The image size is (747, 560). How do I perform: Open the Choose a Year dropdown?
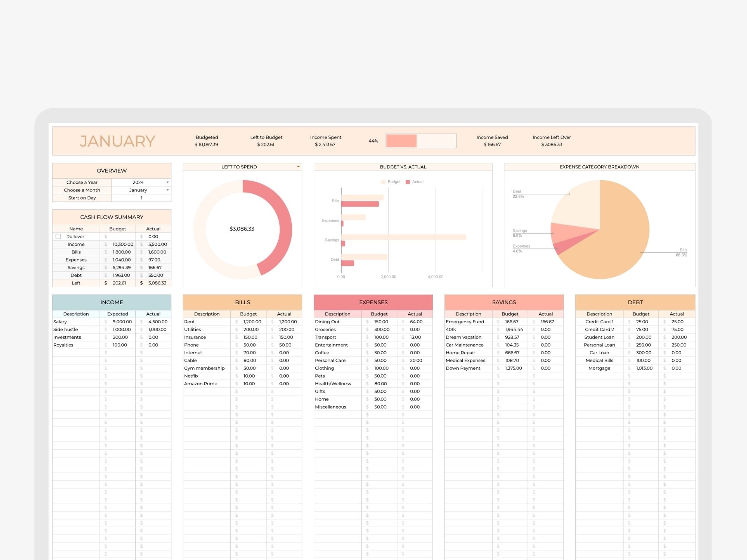[x=167, y=182]
